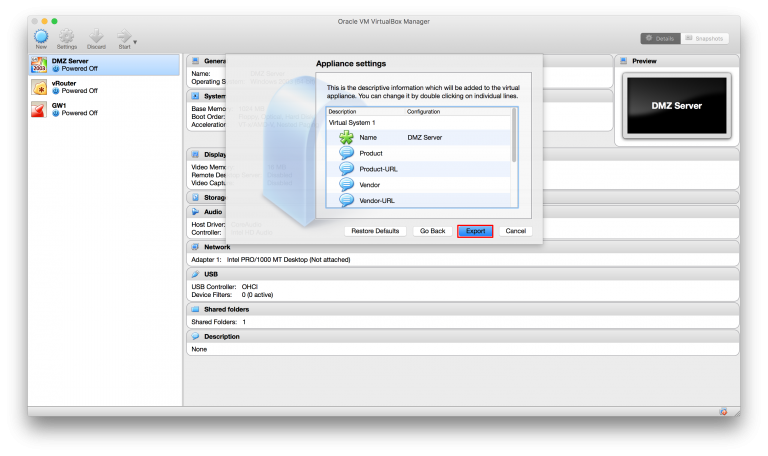The height and width of the screenshot is (456, 768).
Task: Select the DMZ Server virtual machine
Action: click(x=104, y=65)
